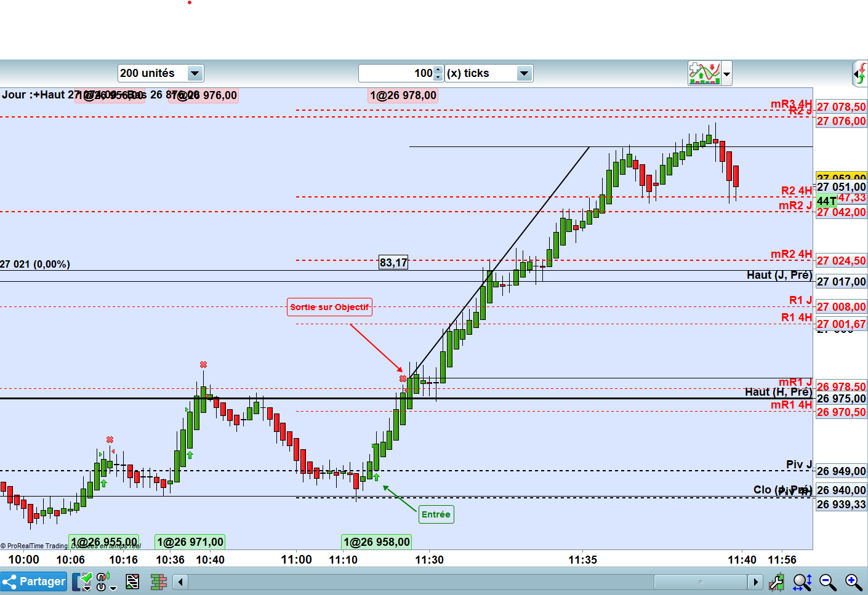Click the 27 024,50 price label

pyautogui.click(x=841, y=261)
